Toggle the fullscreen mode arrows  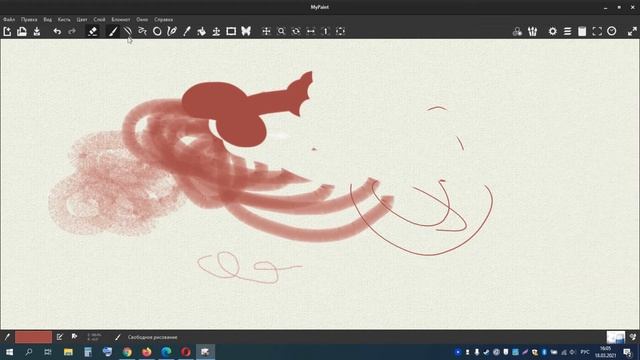(x=632, y=31)
